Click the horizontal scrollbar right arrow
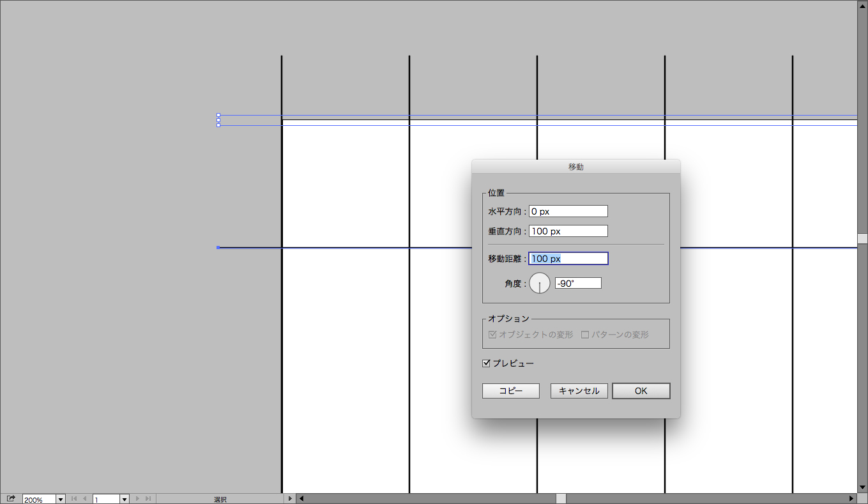The image size is (868, 504). 851,499
